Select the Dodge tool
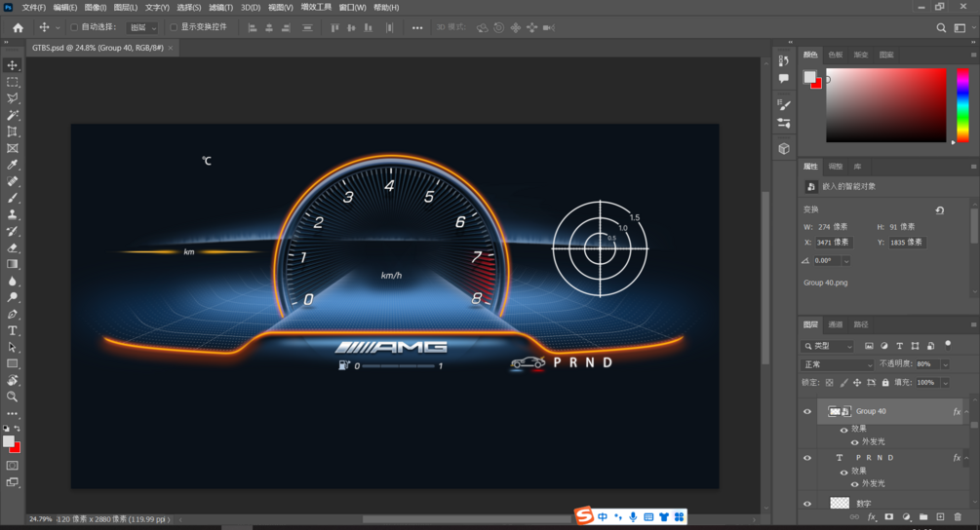 pyautogui.click(x=12, y=297)
